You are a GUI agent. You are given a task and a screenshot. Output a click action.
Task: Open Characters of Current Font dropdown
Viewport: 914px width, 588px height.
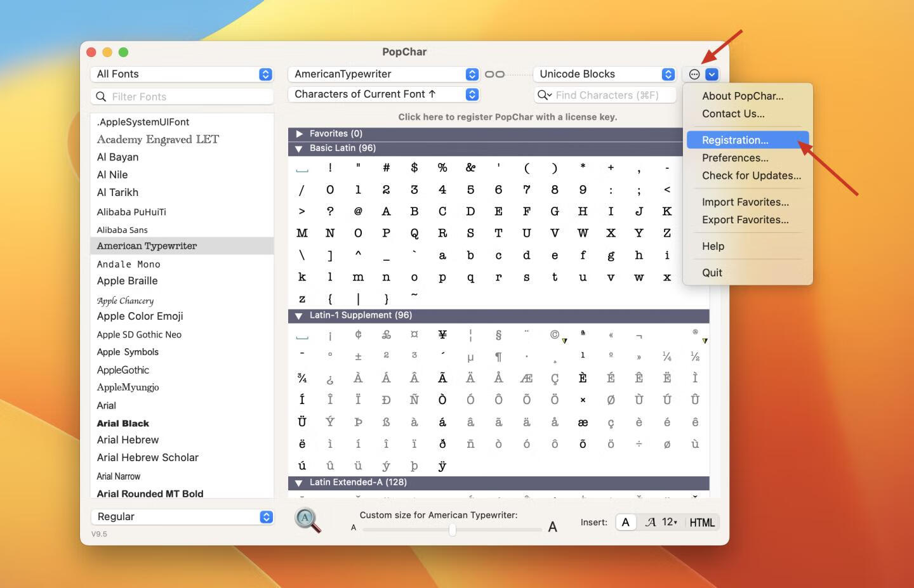[x=383, y=94]
